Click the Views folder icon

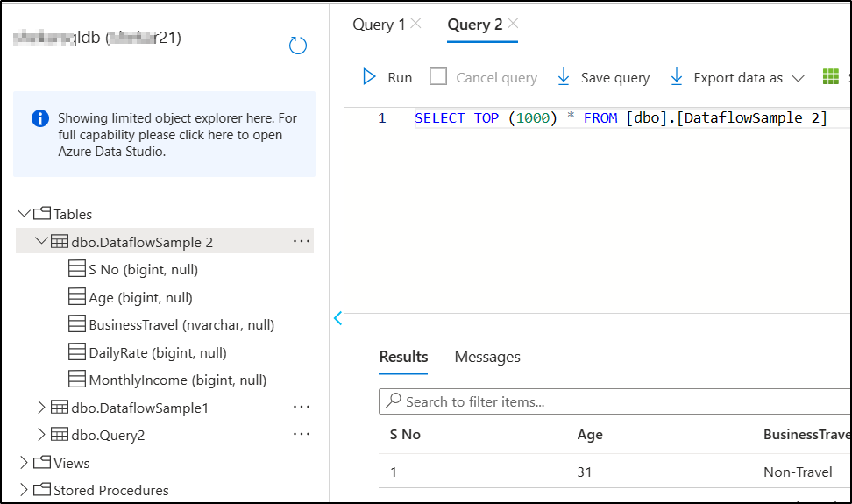pos(42,462)
